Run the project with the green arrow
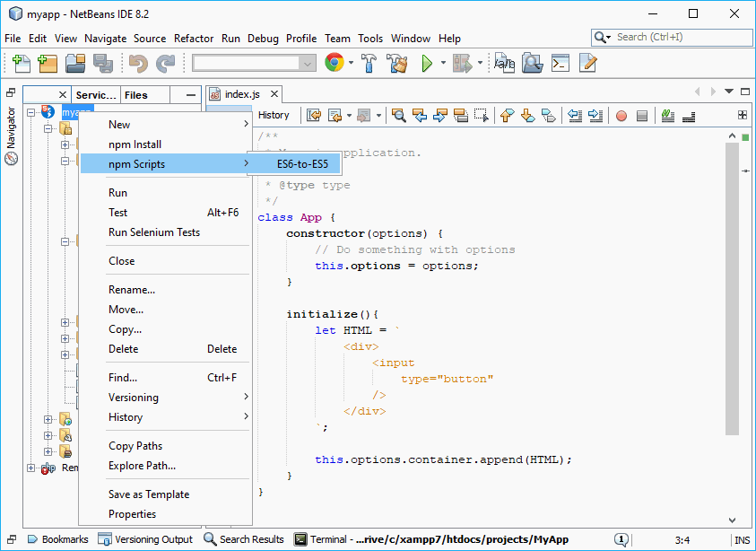 (x=427, y=63)
